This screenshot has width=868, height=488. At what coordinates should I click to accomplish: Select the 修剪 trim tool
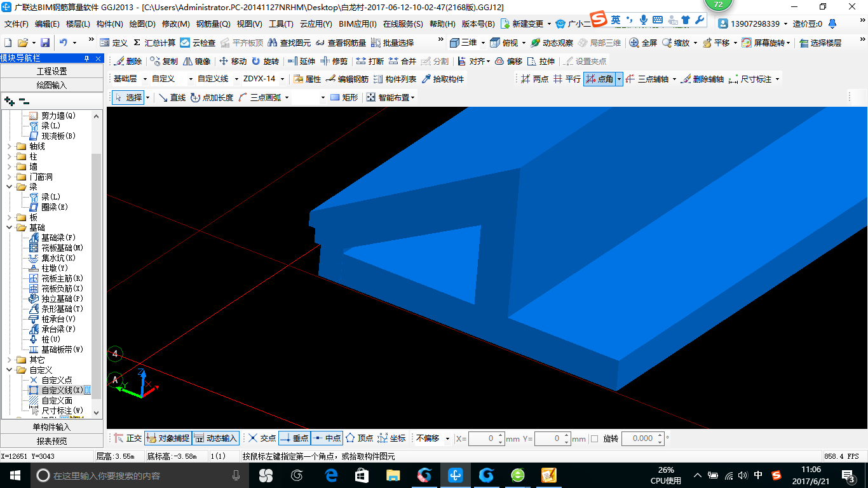click(334, 61)
